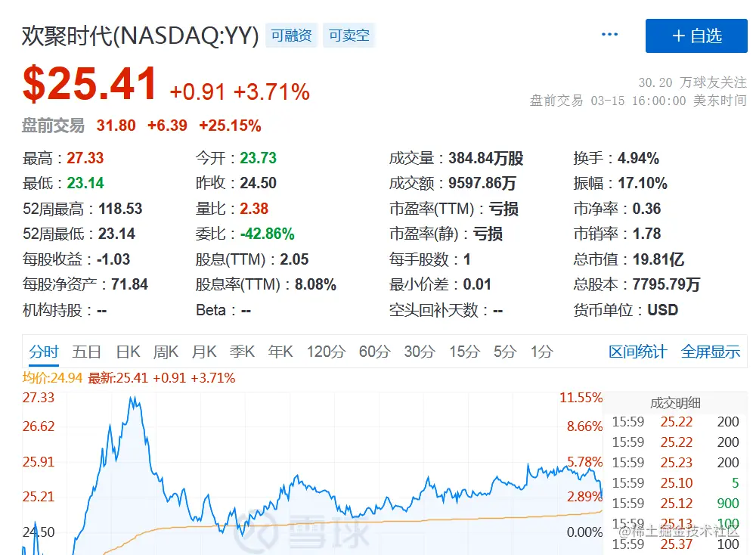
Task: Click the 量比 value 2.38
Action: point(253,209)
